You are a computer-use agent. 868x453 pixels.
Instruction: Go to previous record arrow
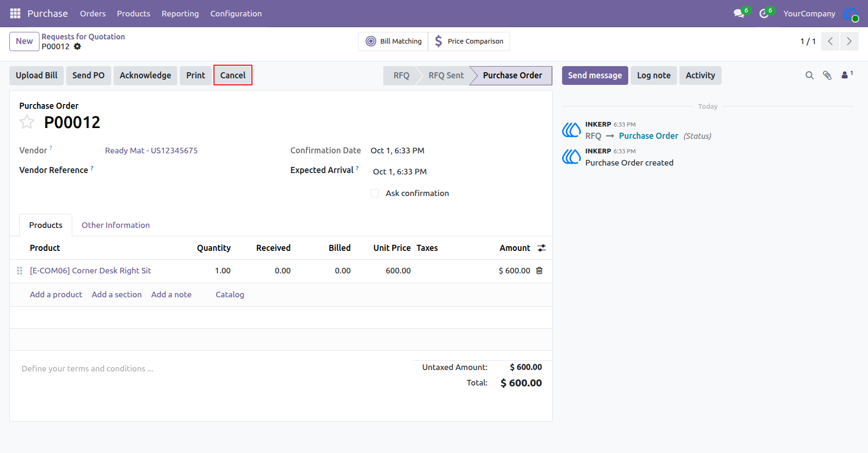coord(830,41)
